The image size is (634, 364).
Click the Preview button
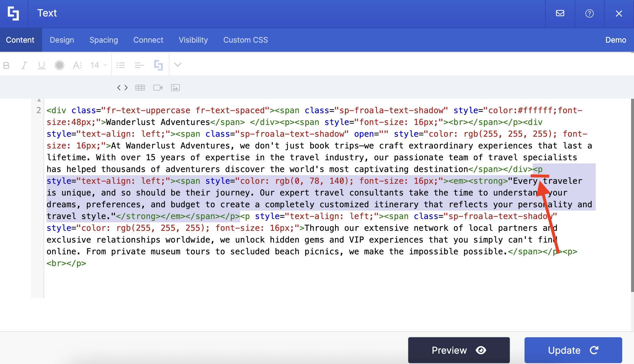[x=459, y=350]
